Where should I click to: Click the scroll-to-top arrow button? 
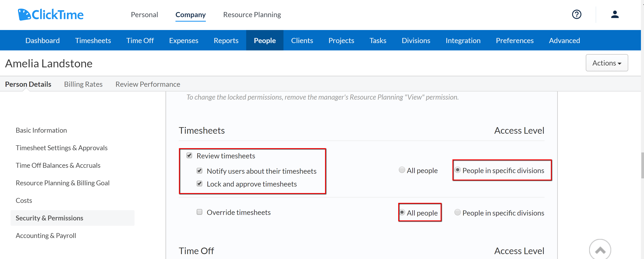point(600,250)
